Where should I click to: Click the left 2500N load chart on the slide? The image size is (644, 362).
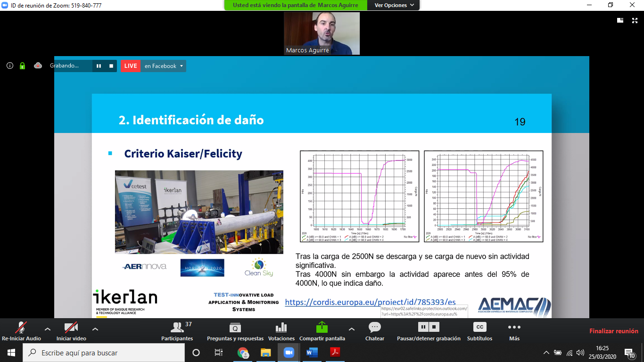tap(359, 196)
